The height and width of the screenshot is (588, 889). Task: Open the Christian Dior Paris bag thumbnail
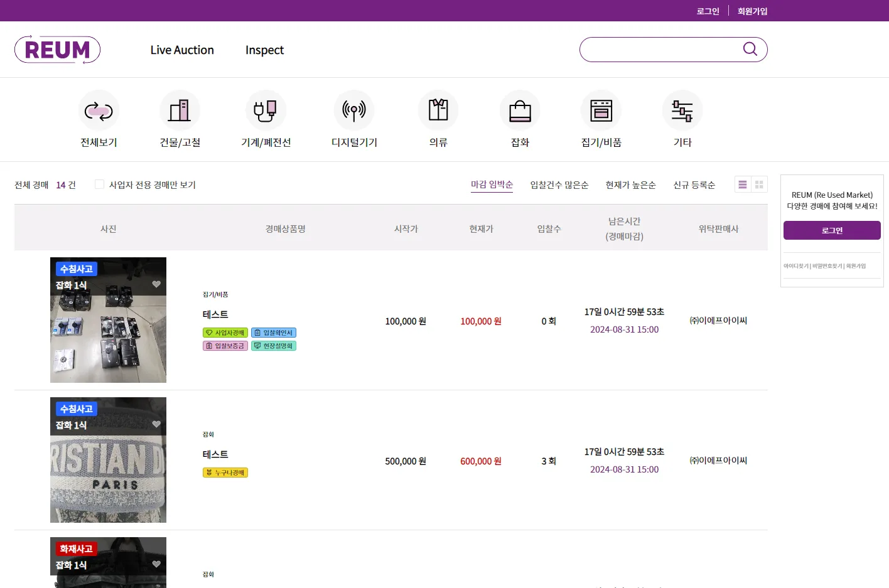108,460
